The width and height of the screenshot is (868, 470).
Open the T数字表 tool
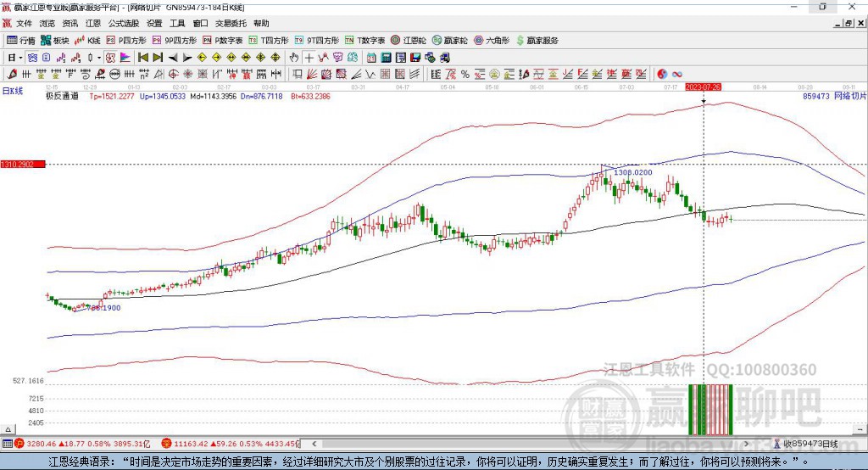pos(364,41)
